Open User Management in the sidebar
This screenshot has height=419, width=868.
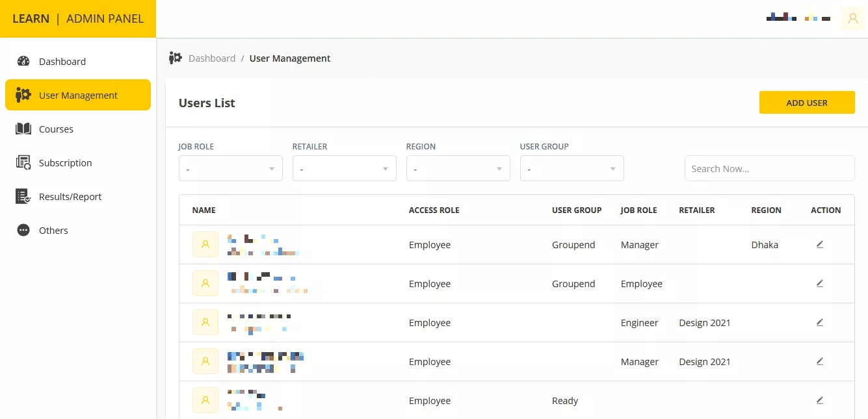pyautogui.click(x=78, y=95)
